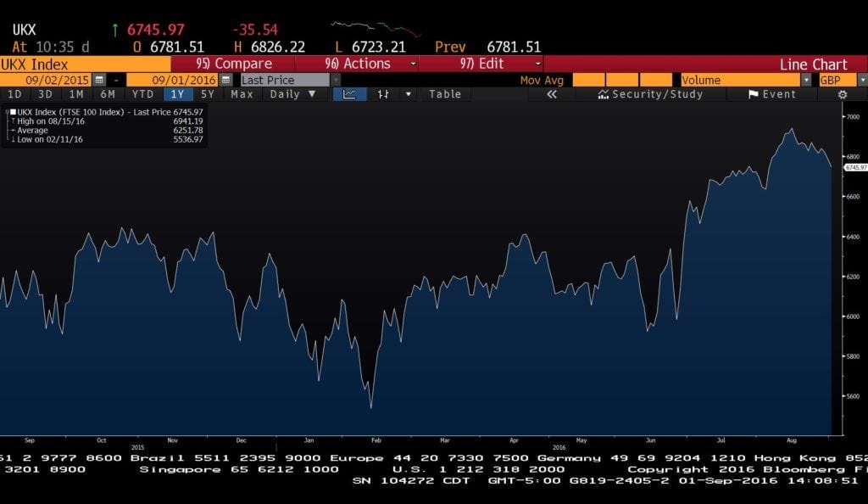The image size is (868, 504).
Task: Click the Line Chart title label
Action: pos(813,64)
